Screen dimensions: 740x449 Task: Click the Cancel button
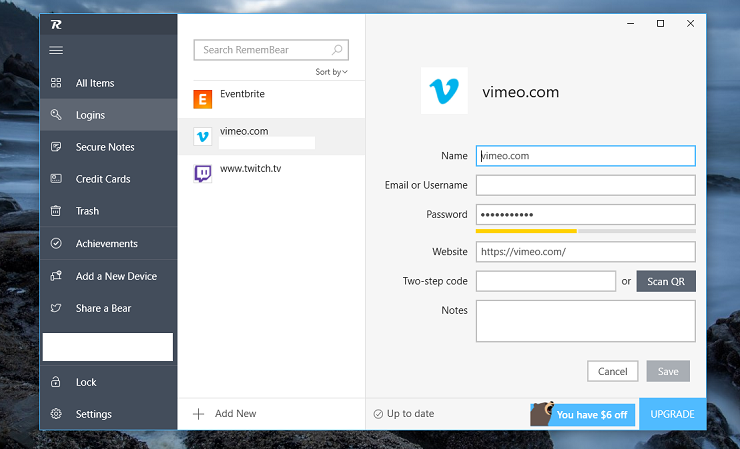coord(613,371)
